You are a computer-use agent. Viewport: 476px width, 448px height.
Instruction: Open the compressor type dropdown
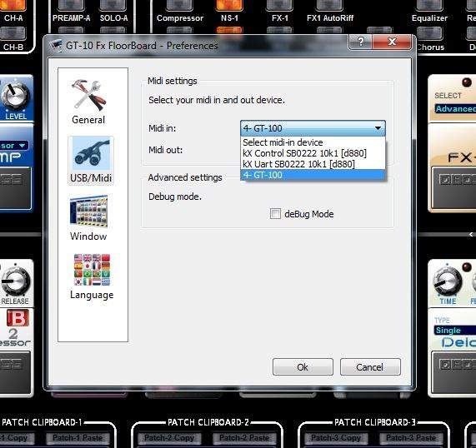click(x=14, y=146)
